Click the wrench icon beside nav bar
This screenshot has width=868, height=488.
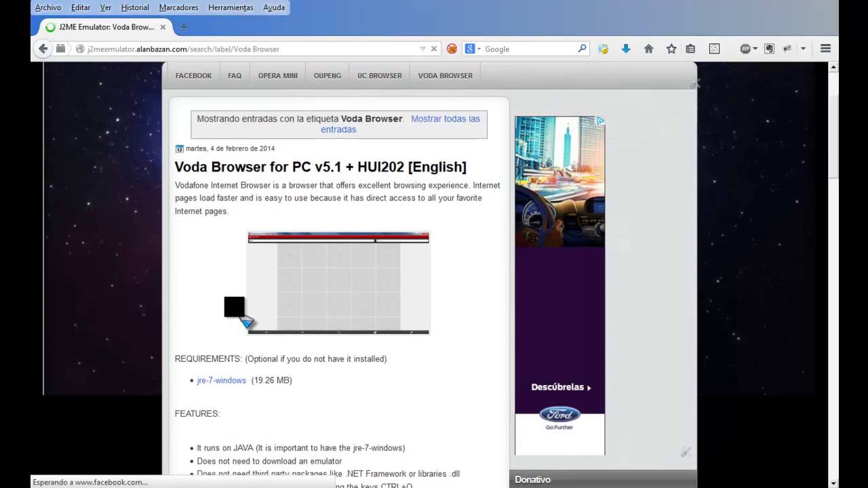(x=694, y=84)
